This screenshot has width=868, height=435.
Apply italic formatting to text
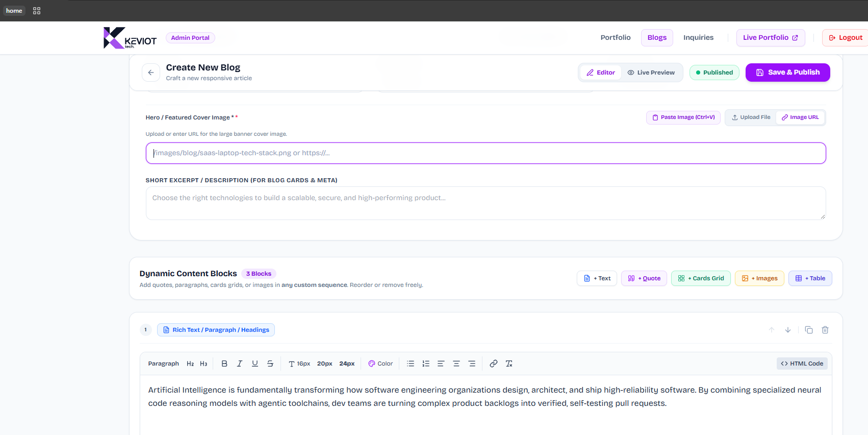click(240, 364)
